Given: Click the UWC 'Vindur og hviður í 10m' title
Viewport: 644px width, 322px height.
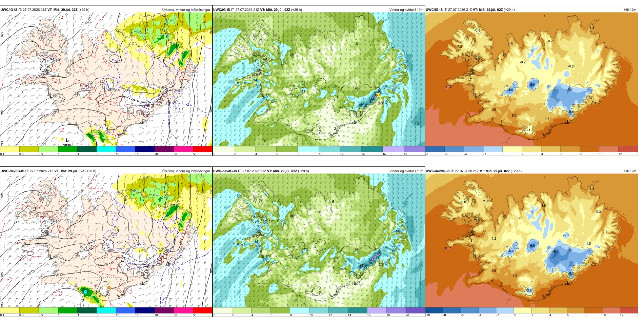Looking at the screenshot, I should (406, 10).
